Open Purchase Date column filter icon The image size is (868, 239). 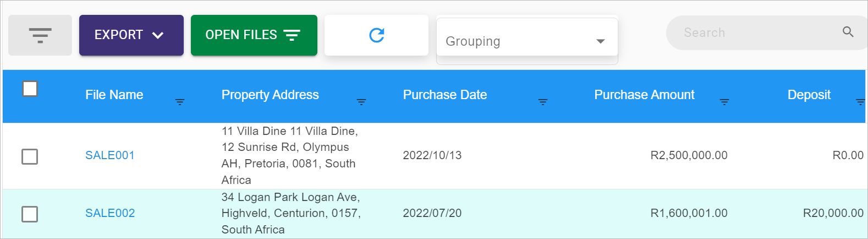tap(543, 102)
